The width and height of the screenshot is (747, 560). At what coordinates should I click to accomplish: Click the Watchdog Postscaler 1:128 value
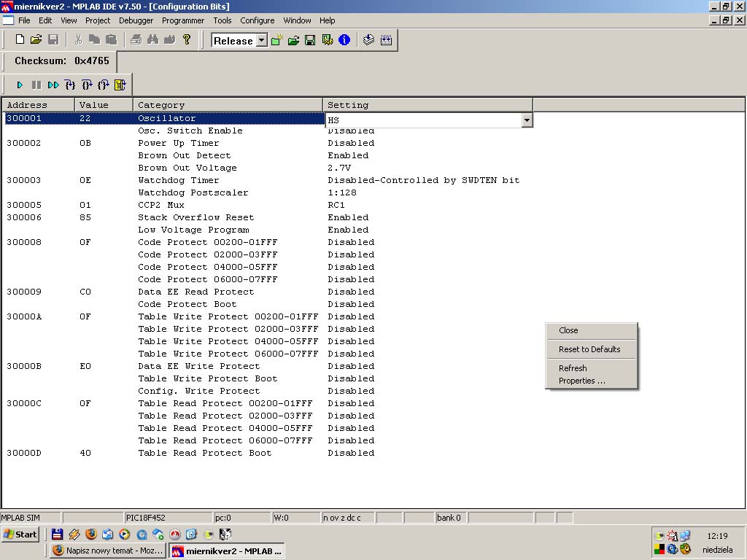click(x=342, y=192)
